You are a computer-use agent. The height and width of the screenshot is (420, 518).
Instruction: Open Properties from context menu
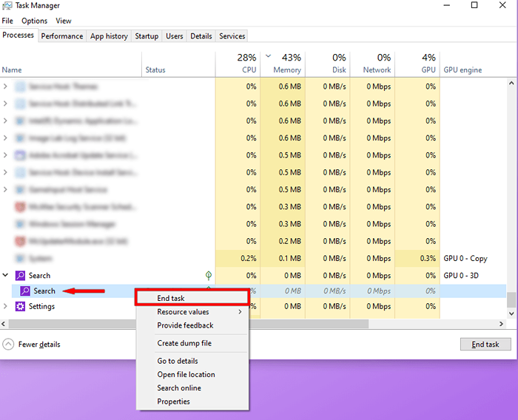192,402
